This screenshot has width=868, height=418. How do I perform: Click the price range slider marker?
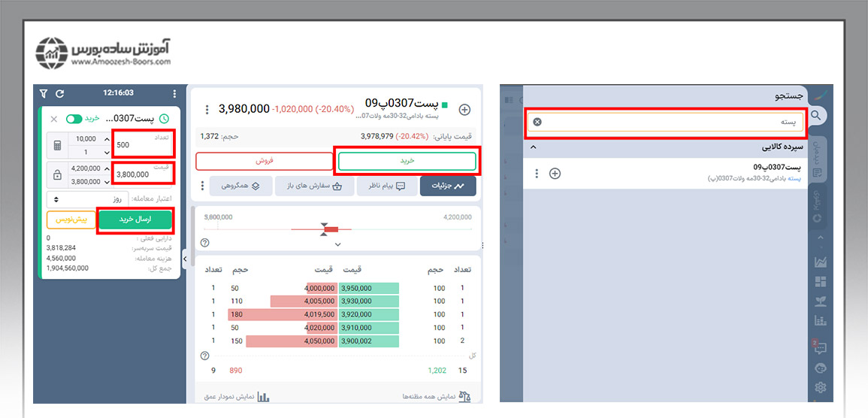(325, 229)
